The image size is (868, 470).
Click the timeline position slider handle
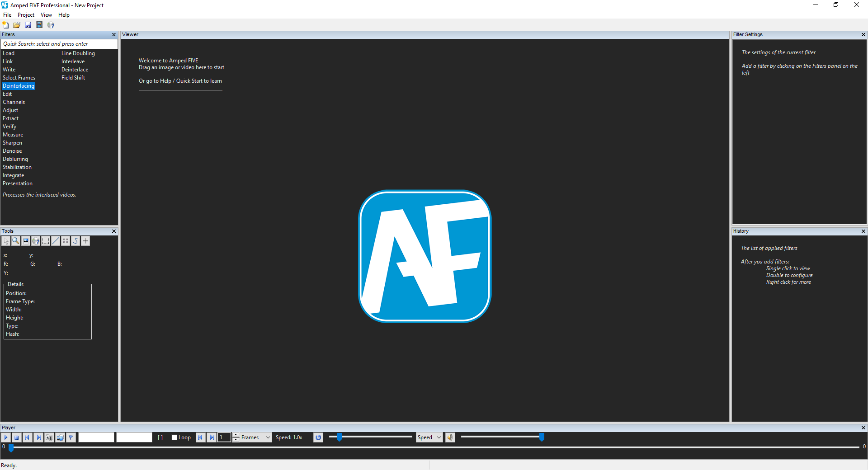[11, 447]
